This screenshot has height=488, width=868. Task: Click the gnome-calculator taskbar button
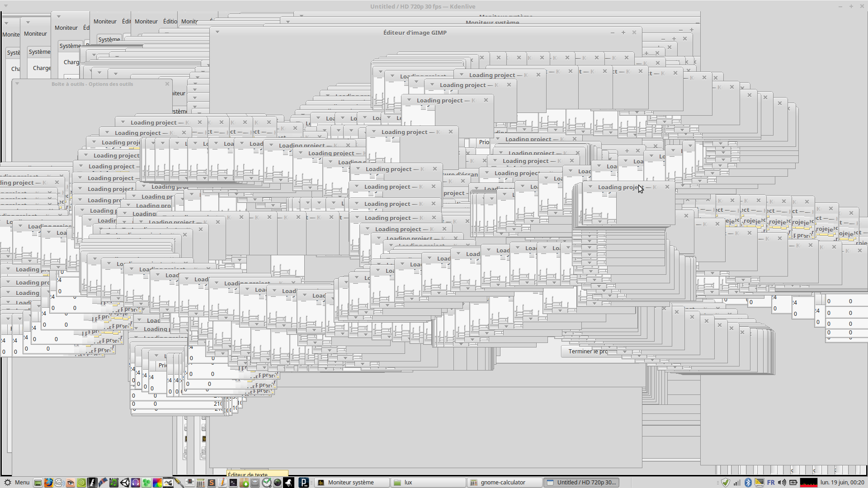click(x=503, y=483)
